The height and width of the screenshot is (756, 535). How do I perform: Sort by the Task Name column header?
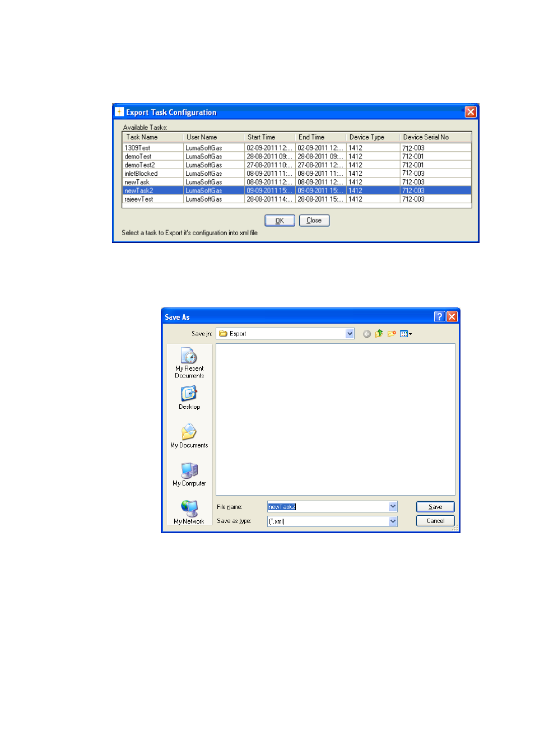tap(153, 137)
